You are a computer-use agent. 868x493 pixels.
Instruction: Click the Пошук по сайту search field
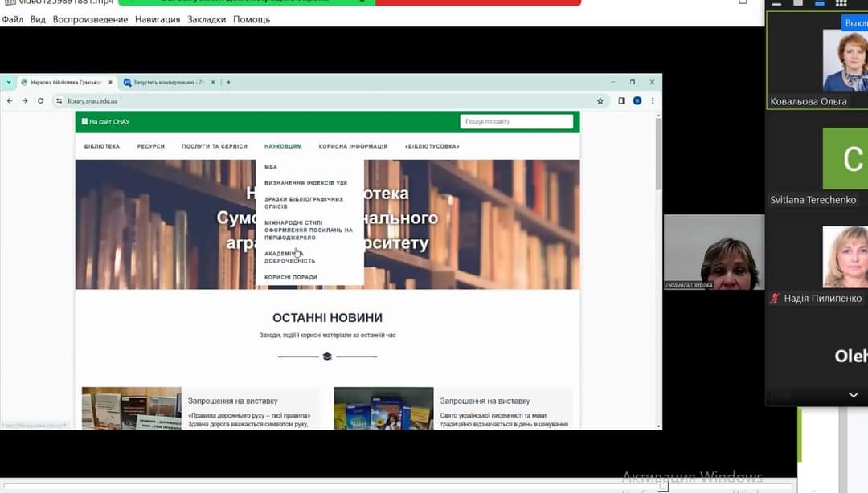click(517, 122)
